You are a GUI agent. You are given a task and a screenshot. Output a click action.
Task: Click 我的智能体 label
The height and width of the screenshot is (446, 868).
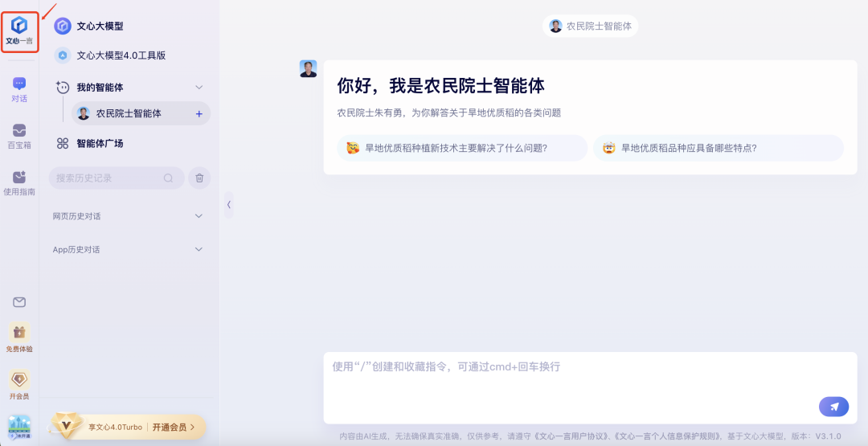[100, 88]
